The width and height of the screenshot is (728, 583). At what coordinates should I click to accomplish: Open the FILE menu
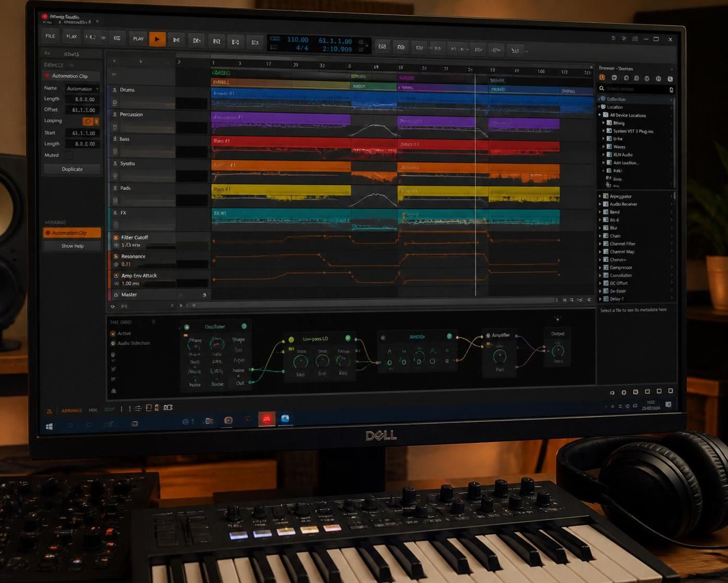click(50, 36)
